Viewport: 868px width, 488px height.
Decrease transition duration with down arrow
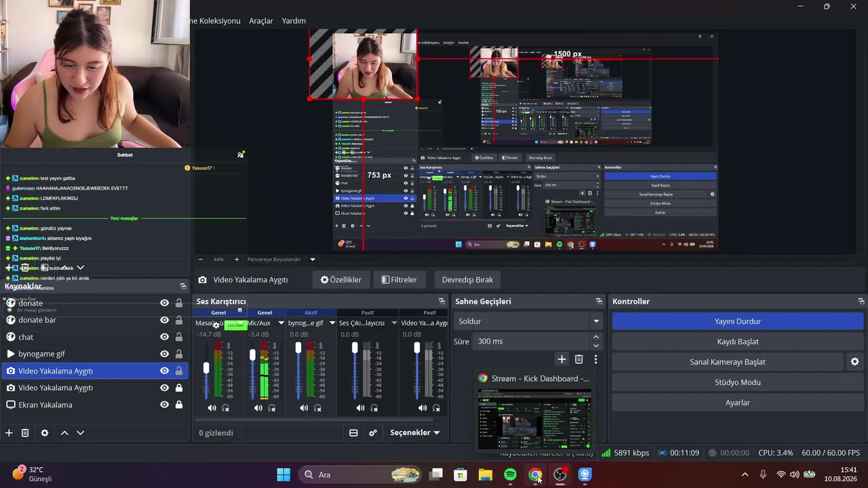(x=596, y=346)
